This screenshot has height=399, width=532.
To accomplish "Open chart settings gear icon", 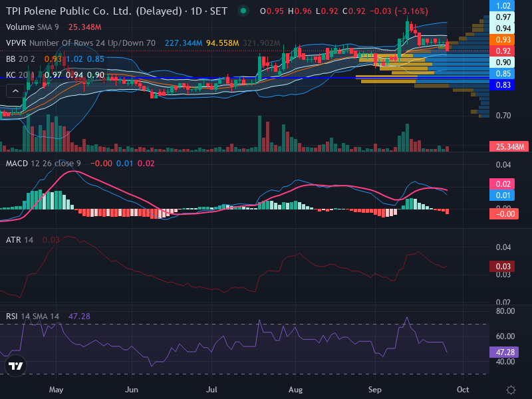I will [511, 390].
